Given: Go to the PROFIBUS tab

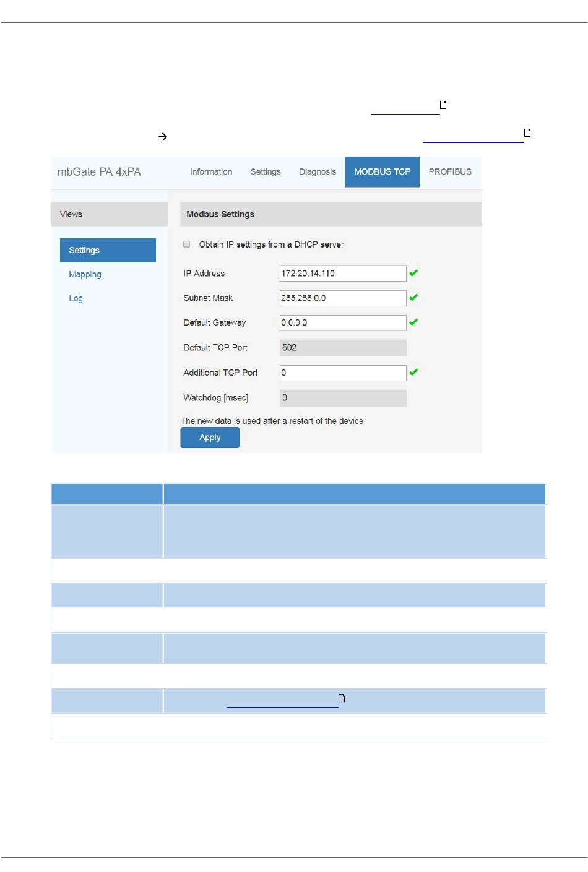Looking at the screenshot, I should pos(450,172).
